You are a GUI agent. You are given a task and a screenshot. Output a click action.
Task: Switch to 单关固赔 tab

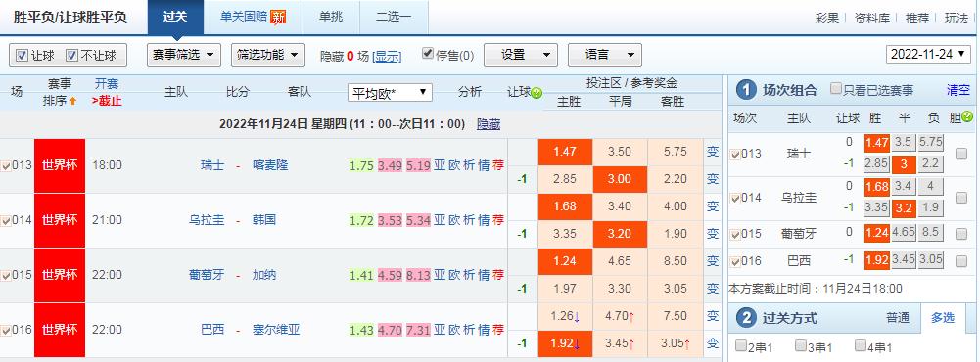254,18
